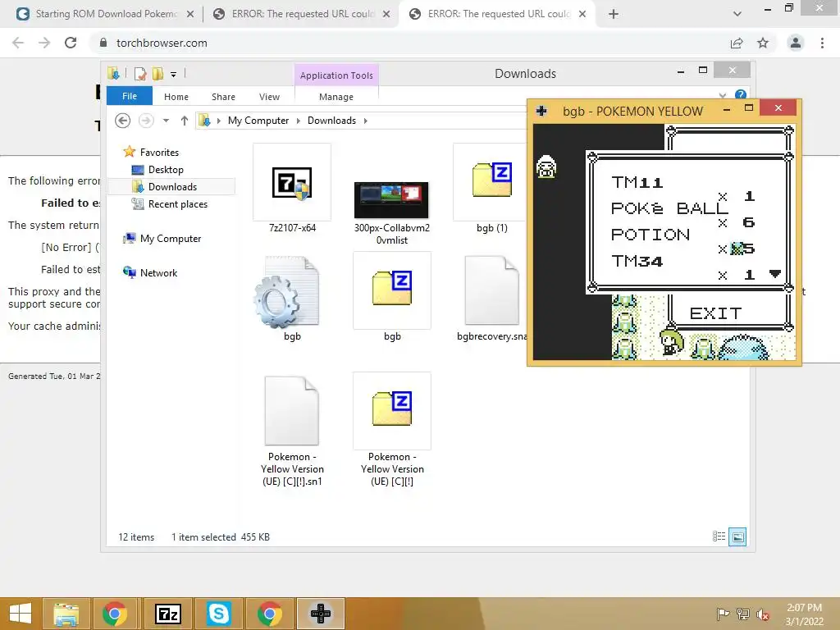The height and width of the screenshot is (630, 840).
Task: Click TM11 in the bgb item list
Action: [x=637, y=183]
